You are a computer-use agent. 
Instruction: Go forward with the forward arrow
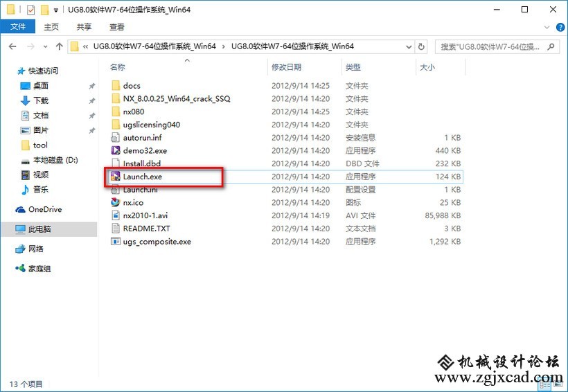(30, 46)
